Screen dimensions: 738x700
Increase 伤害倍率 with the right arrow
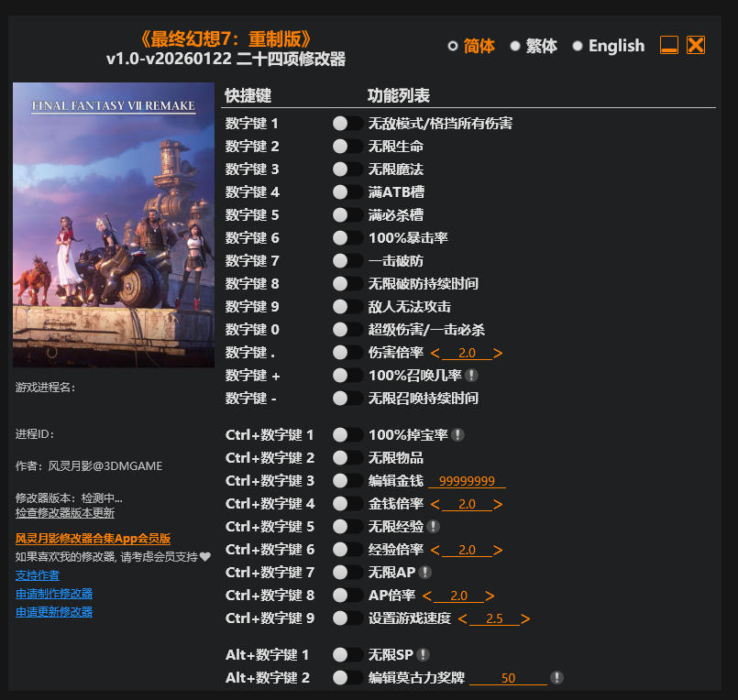pyautogui.click(x=498, y=353)
